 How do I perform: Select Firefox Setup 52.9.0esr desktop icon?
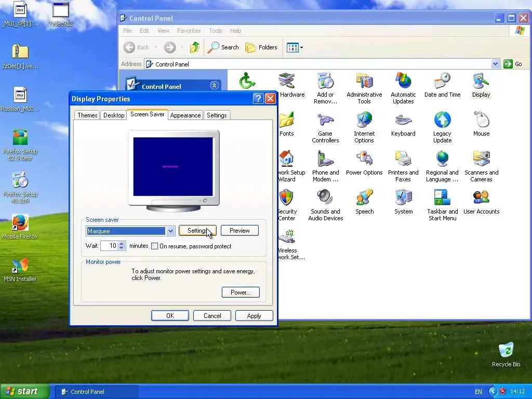pyautogui.click(x=20, y=145)
